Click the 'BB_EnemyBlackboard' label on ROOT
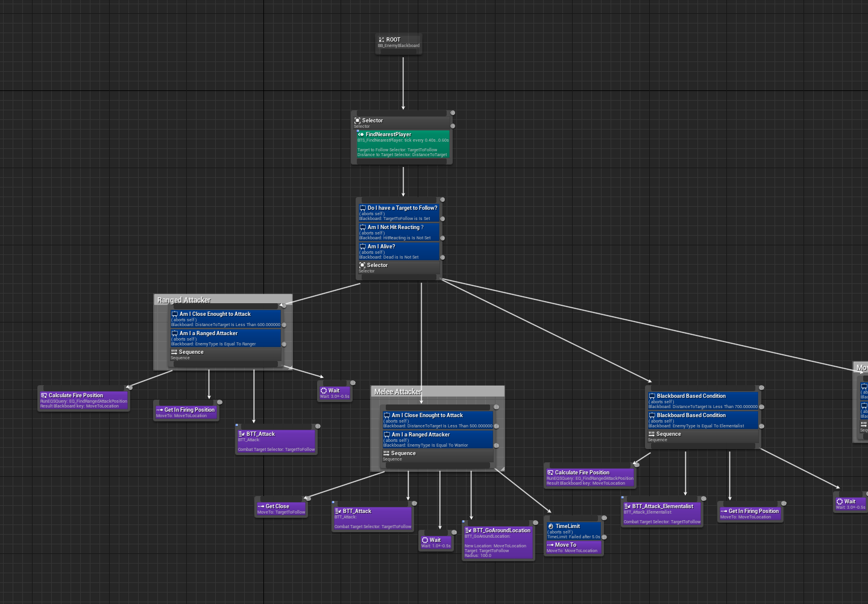The width and height of the screenshot is (868, 604). [x=399, y=46]
